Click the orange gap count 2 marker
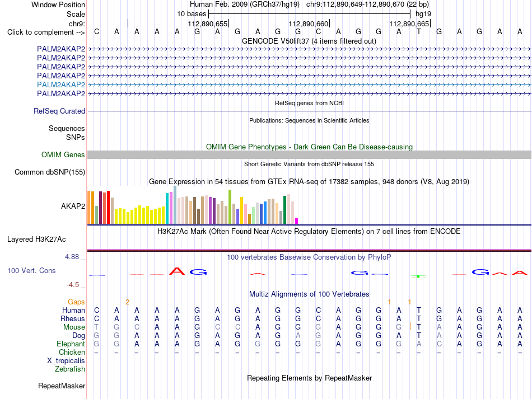The height and width of the screenshot is (399, 532). pos(127,302)
